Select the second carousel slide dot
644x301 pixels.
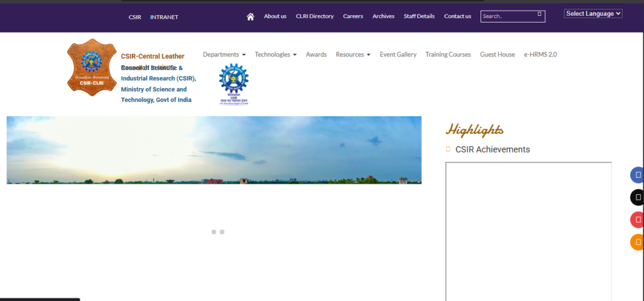coord(222,232)
